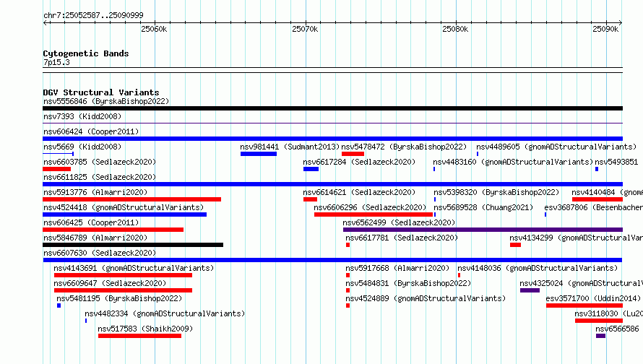Open the nsv5669 (Kidd2008) variant label
The image size is (643, 364).
click(82, 147)
